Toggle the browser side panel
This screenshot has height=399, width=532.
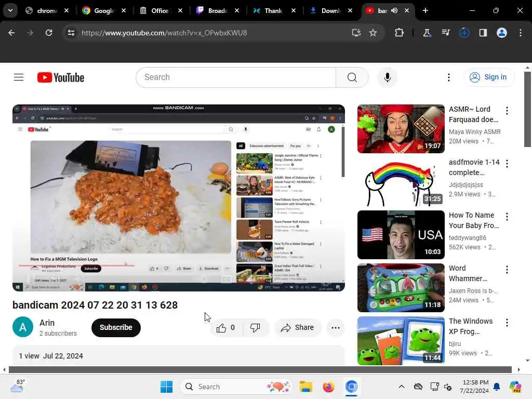(x=483, y=33)
